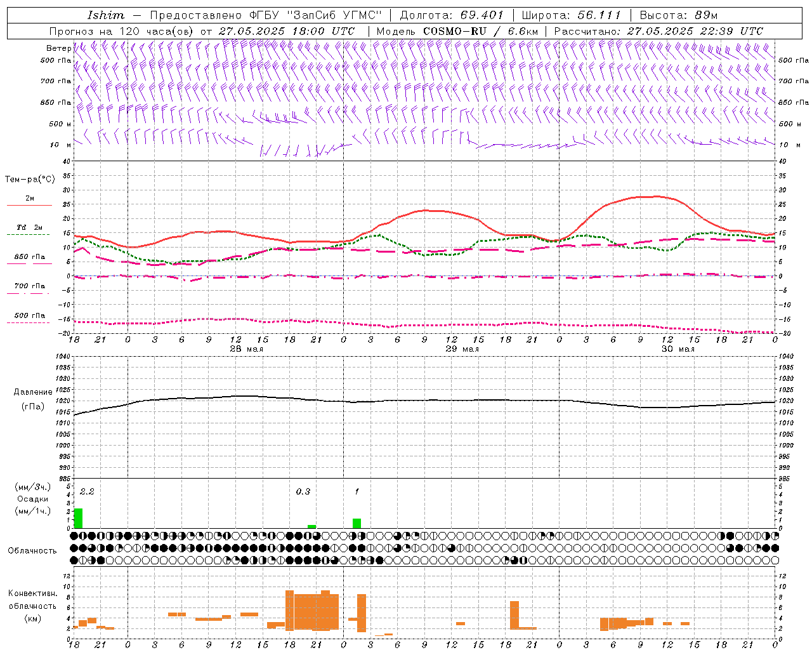Select the 29 мая date label
The height and width of the screenshot is (650, 812).
(x=462, y=348)
